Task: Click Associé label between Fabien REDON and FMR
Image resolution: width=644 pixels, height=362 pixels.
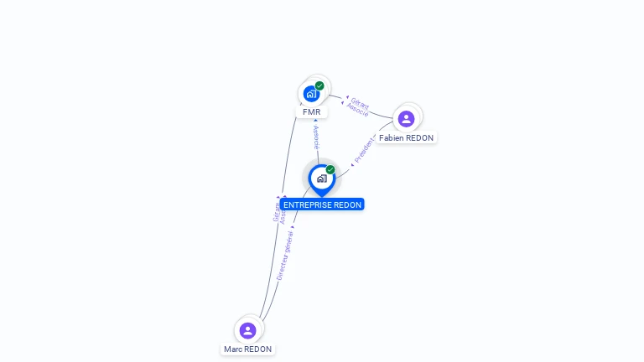Action: point(357,110)
